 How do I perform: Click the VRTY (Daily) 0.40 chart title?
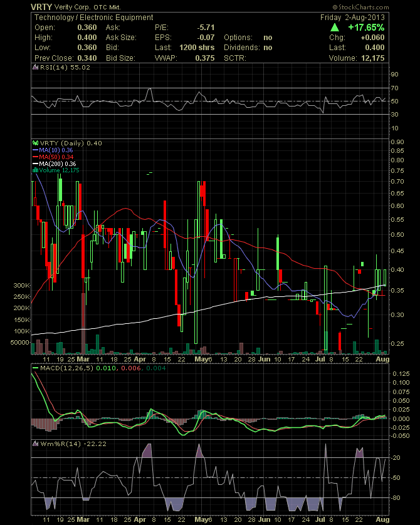point(71,143)
